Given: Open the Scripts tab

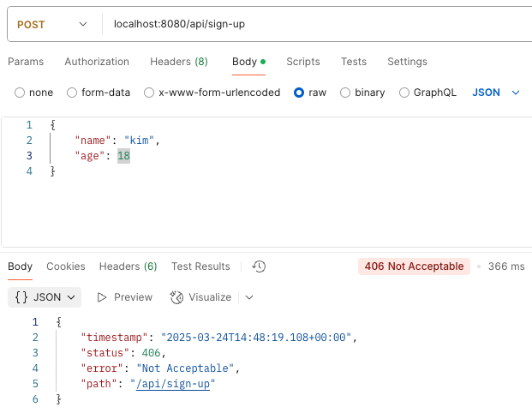Looking at the screenshot, I should click(302, 62).
